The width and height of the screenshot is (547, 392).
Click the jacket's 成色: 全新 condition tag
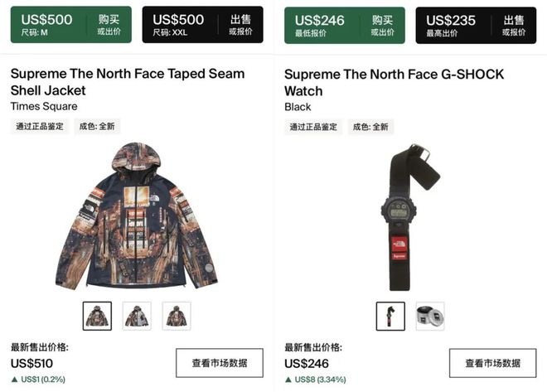pyautogui.click(x=97, y=126)
